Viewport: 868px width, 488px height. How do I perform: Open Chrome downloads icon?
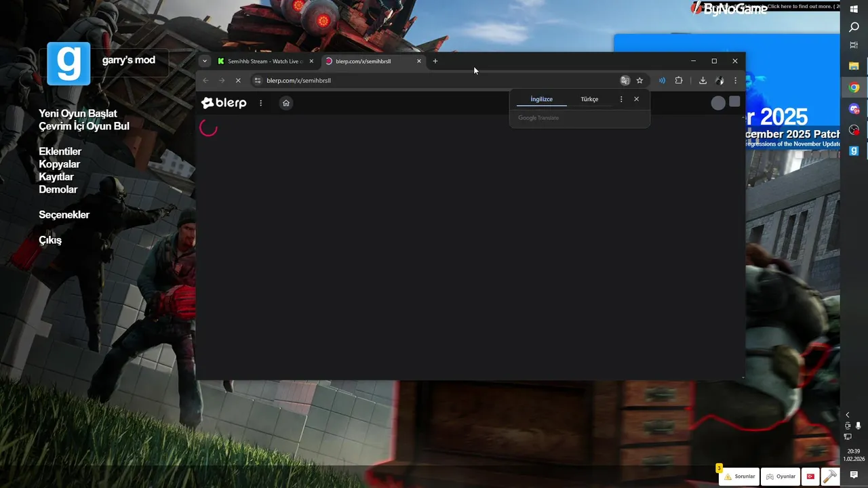(703, 81)
